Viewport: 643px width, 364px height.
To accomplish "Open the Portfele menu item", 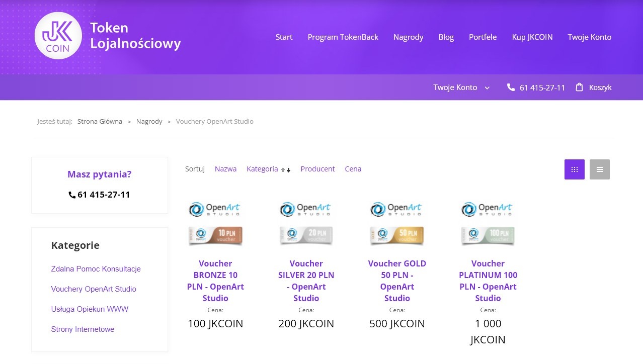I will point(483,37).
